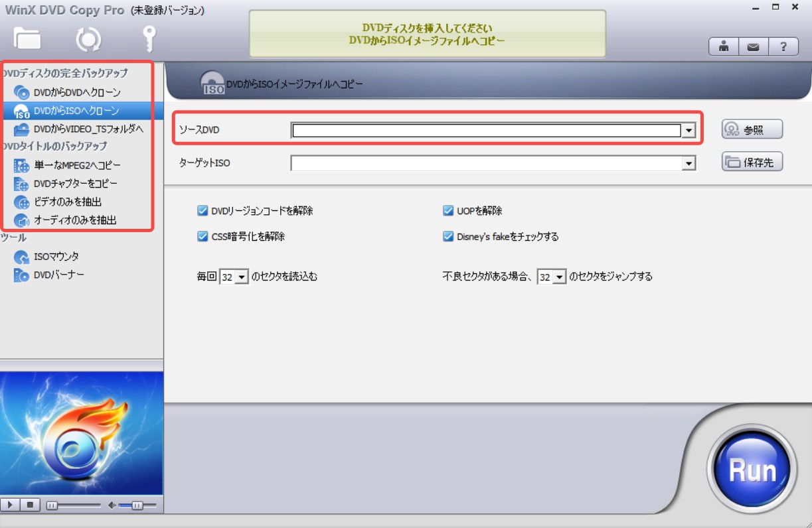
Task: Toggle DVDリージョンコードを解除 checkbox
Action: pyautogui.click(x=203, y=211)
